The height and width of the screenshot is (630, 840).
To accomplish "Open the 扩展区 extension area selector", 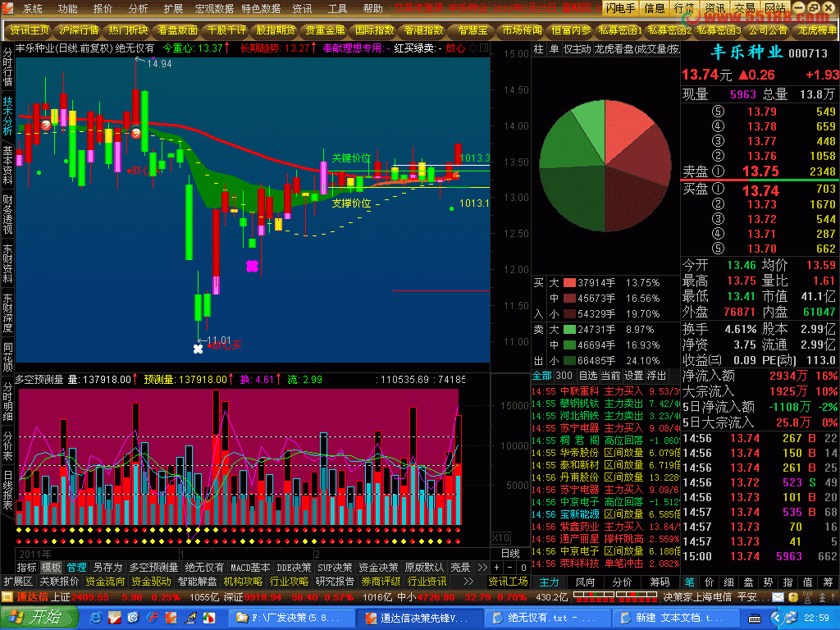I will pos(18,582).
